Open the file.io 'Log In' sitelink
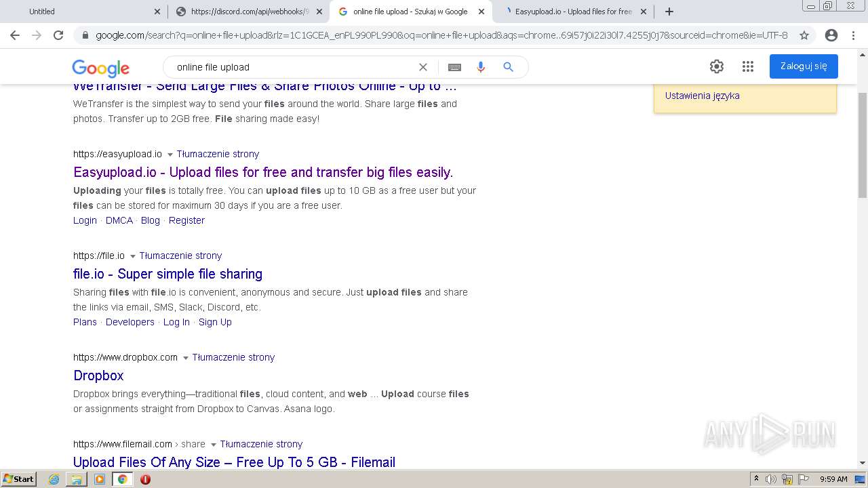The image size is (868, 488). coord(176,322)
